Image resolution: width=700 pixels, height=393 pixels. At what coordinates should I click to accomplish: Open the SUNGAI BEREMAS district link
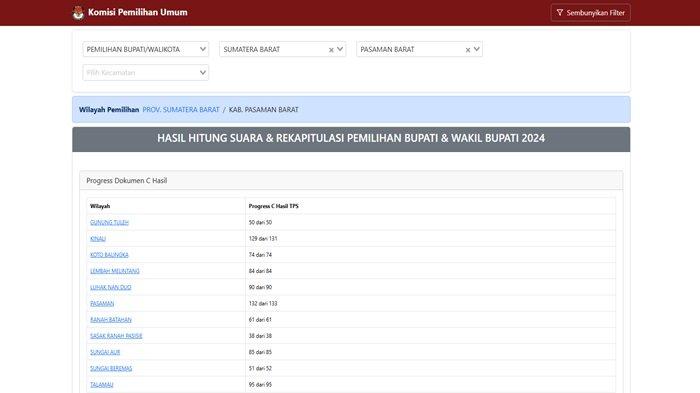click(x=111, y=368)
